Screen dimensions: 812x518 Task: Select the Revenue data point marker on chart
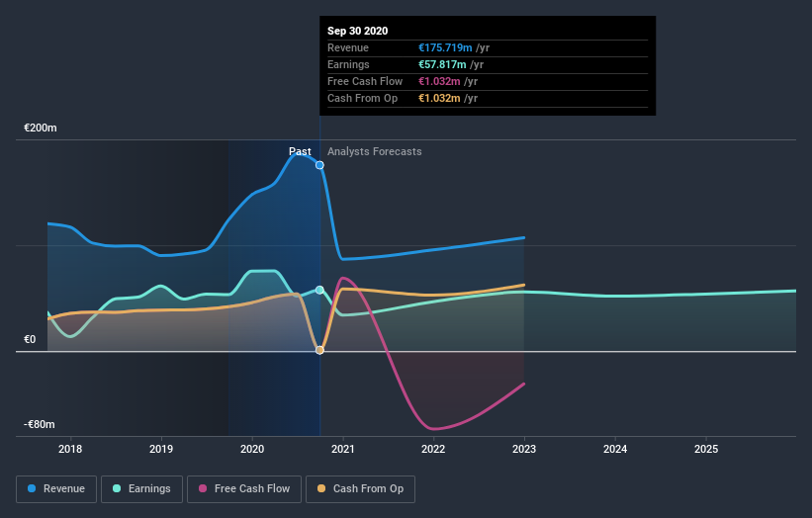320,165
